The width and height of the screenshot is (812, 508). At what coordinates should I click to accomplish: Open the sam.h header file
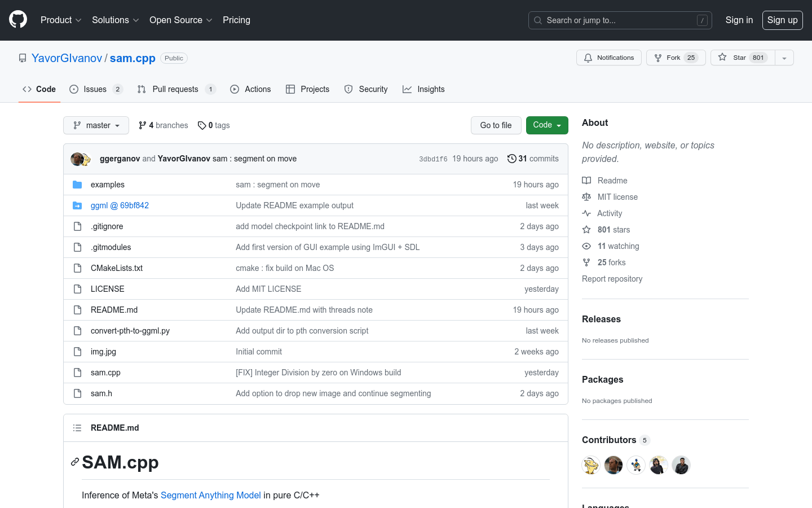tap(101, 393)
